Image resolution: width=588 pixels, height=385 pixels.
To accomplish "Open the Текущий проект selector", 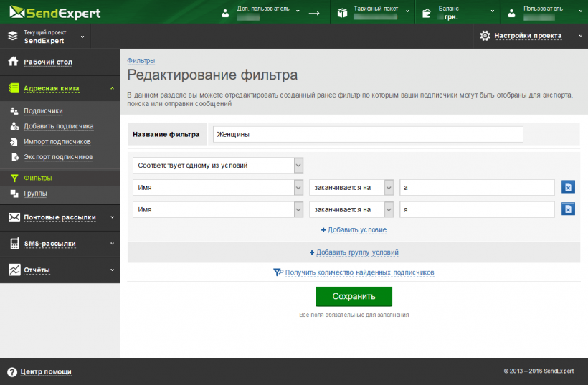I will 46,37.
